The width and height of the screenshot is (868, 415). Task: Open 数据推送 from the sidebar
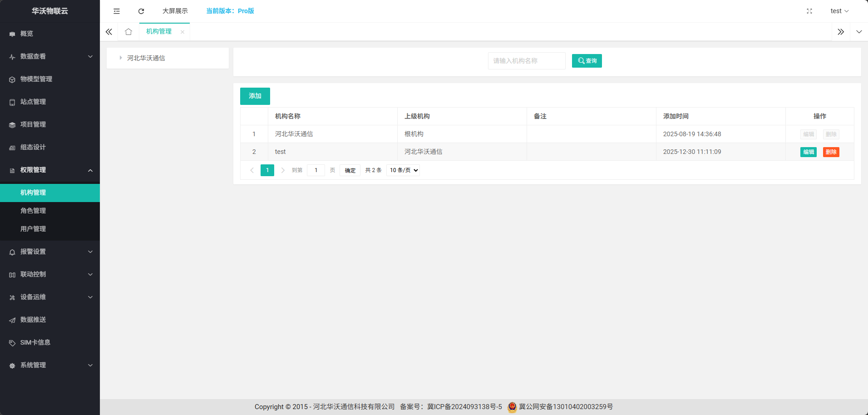[33, 320]
